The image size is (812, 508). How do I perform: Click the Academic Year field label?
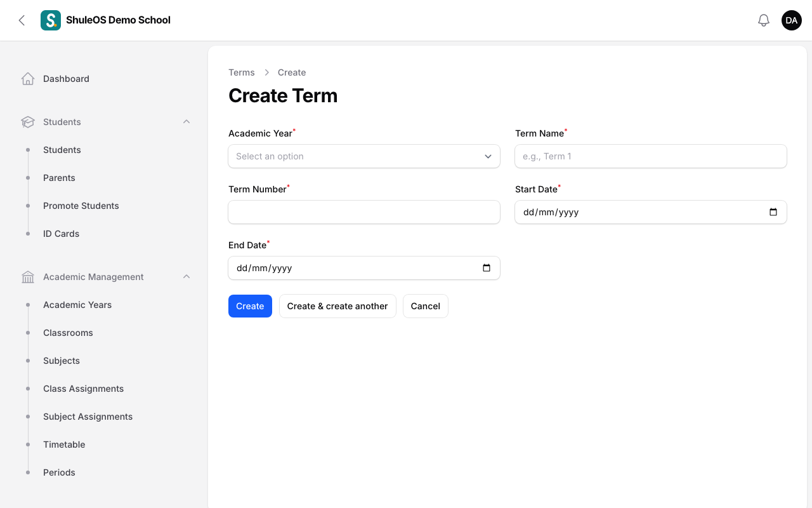[261, 133]
